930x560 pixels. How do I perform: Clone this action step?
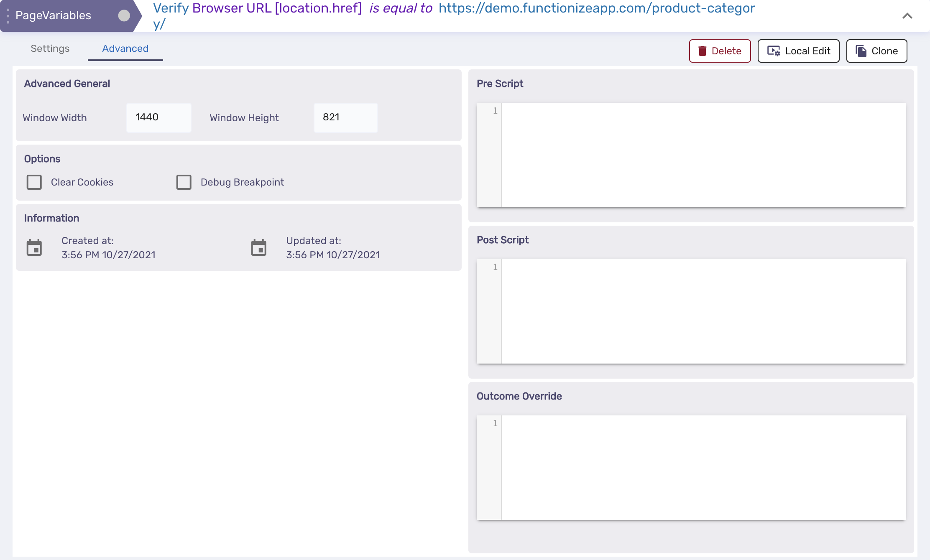[x=877, y=51]
